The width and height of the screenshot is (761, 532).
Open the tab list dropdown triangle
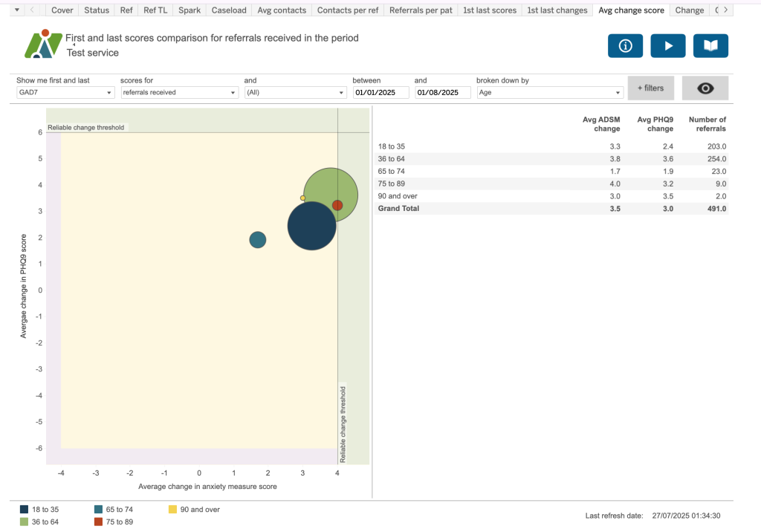point(17,10)
